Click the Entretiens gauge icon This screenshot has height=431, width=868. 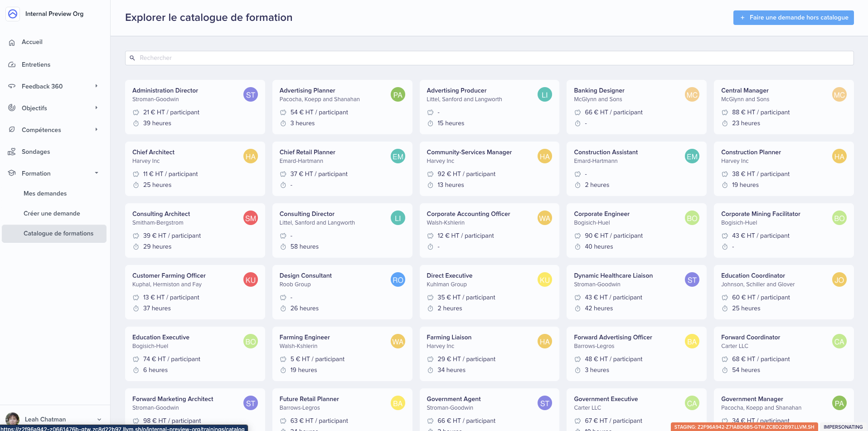[x=12, y=65]
